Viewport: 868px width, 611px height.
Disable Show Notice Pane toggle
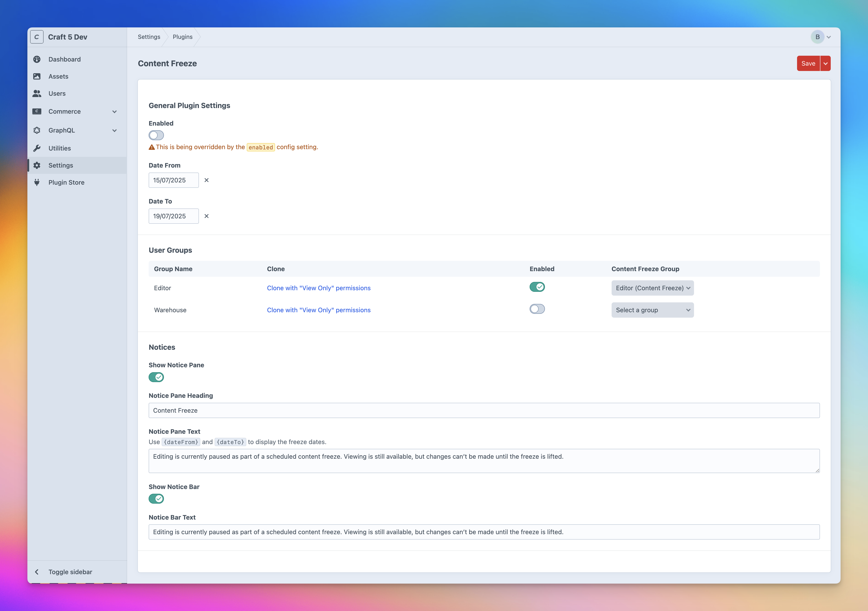156,377
